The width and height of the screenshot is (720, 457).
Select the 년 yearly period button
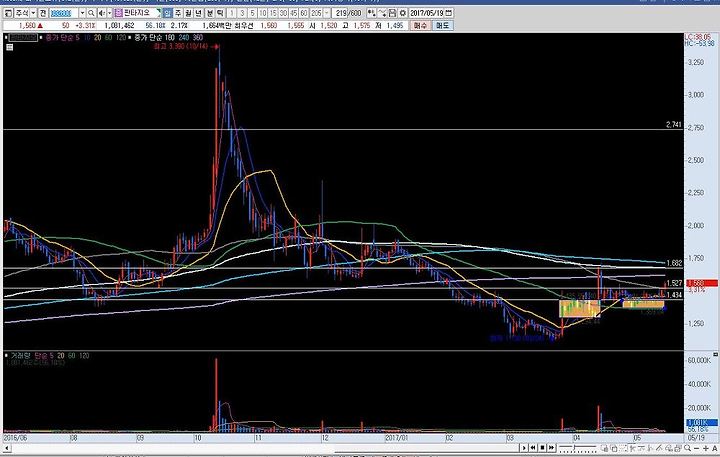point(198,13)
